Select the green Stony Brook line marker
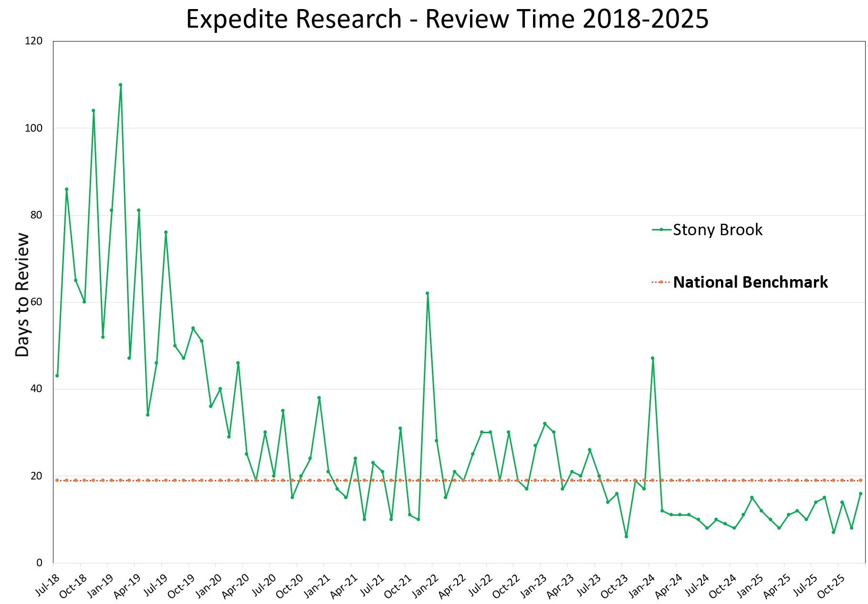The image size is (868, 604). pos(661,230)
